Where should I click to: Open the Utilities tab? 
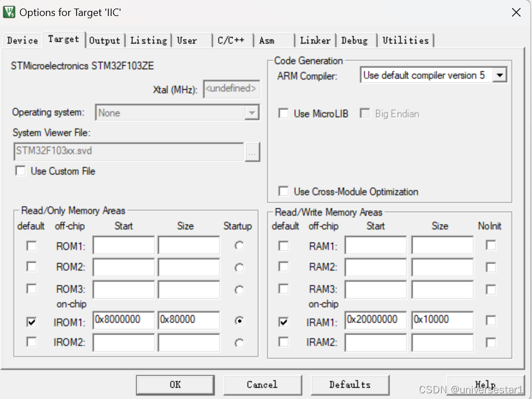click(x=406, y=41)
